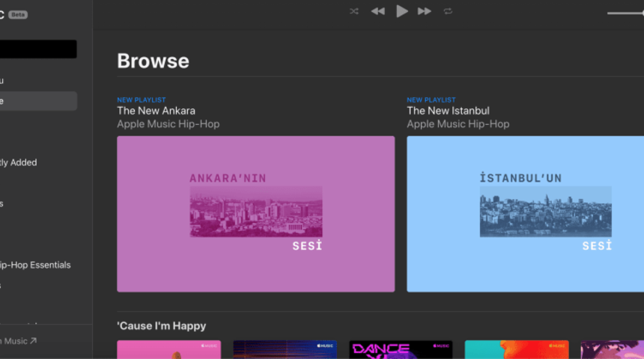Toggle repeat mode

448,11
